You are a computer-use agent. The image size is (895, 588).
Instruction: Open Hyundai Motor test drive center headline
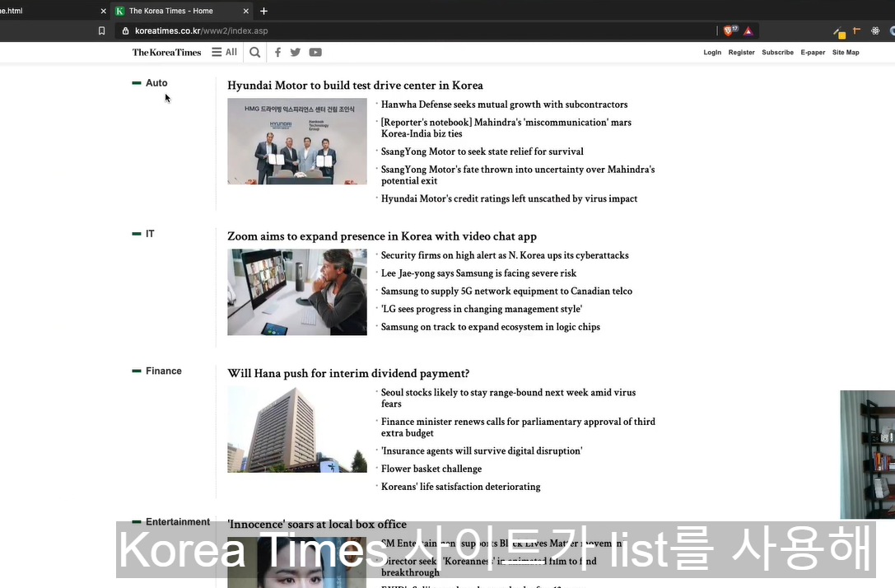coord(355,85)
